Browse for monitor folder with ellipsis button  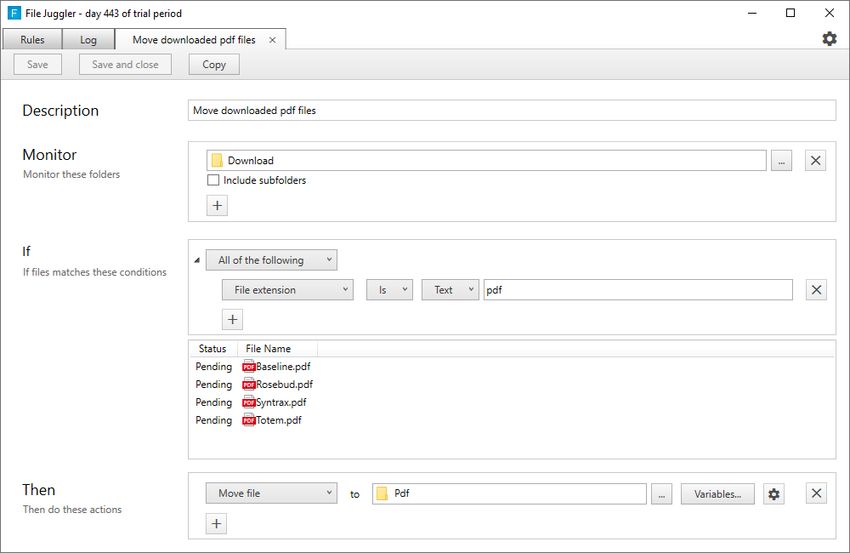click(x=781, y=160)
